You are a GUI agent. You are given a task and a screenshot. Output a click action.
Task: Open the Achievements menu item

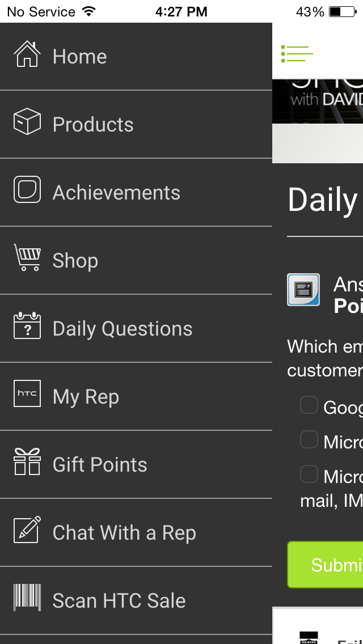tap(116, 193)
